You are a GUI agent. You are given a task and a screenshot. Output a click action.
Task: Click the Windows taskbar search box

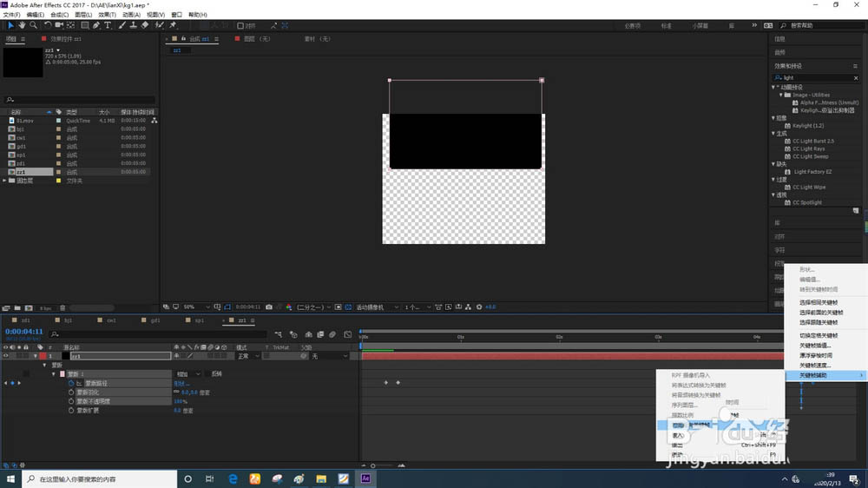pyautogui.click(x=95, y=478)
